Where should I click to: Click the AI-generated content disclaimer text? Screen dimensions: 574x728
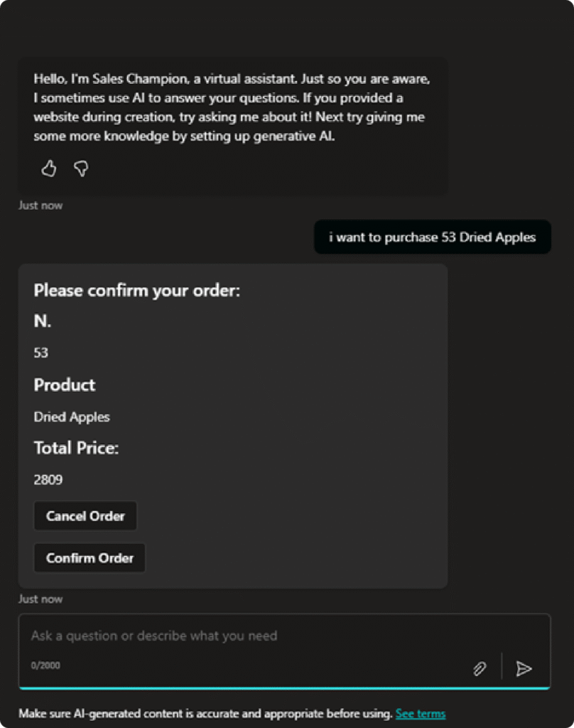pyautogui.click(x=205, y=713)
